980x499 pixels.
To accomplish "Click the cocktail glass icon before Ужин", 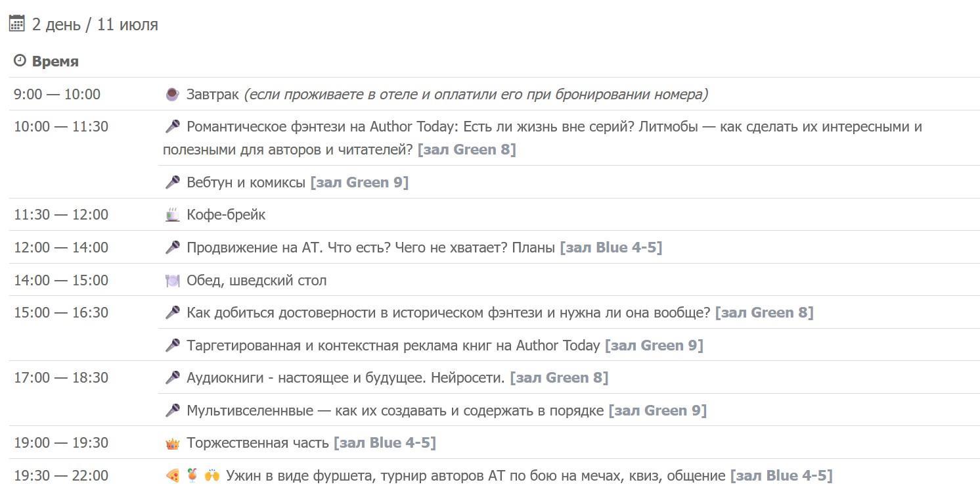I will (192, 475).
